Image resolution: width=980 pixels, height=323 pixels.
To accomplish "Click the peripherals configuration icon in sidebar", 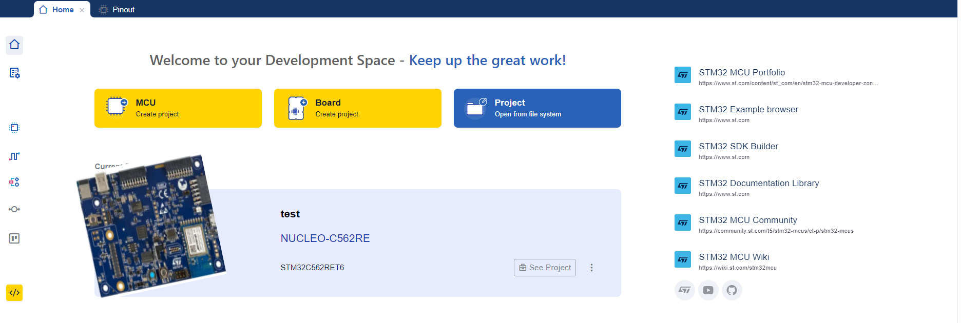I will (x=14, y=182).
